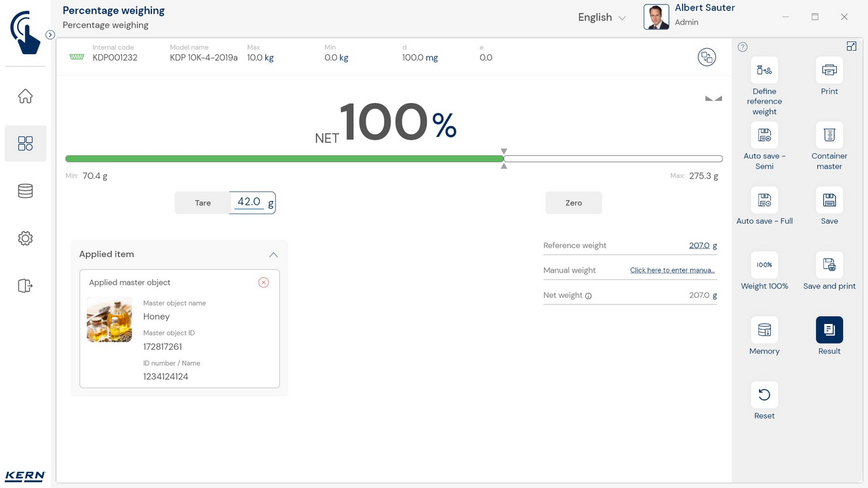Open Settings gear in sidebar

[x=25, y=239]
